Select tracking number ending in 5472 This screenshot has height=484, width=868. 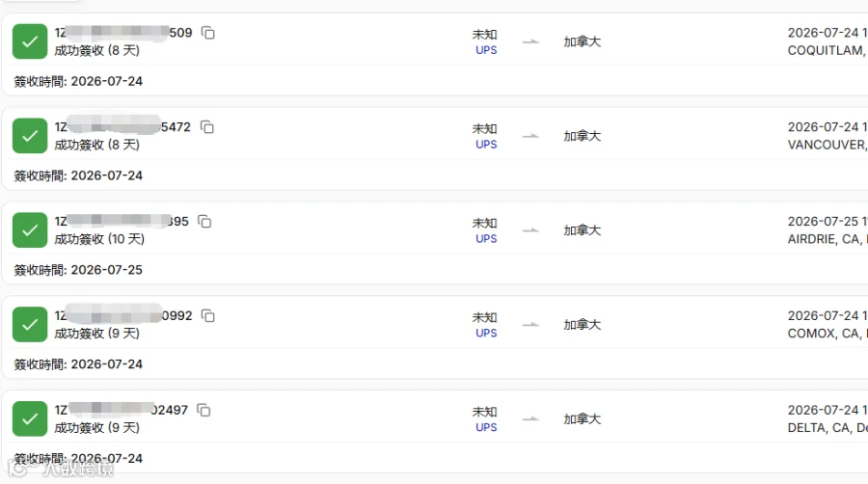[122, 127]
